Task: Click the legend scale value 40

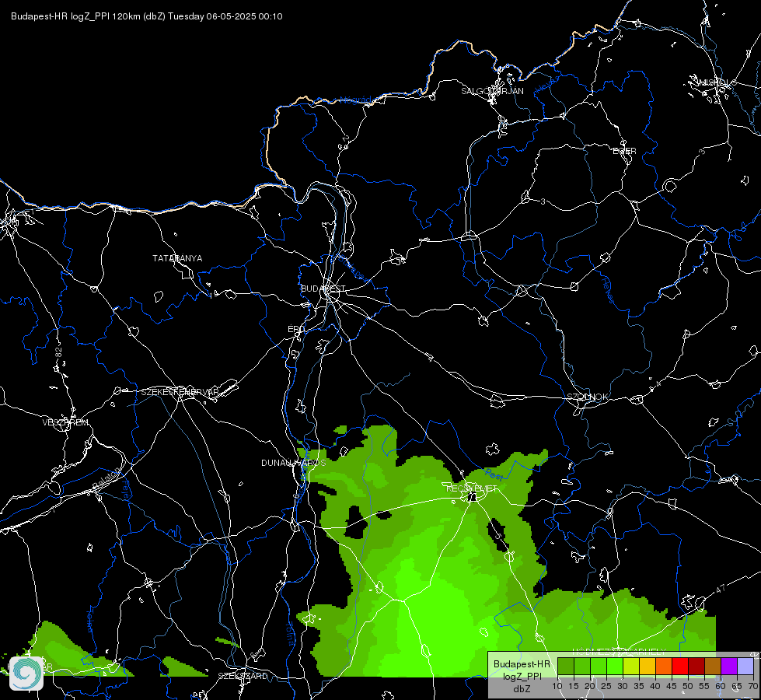Action: (x=655, y=687)
